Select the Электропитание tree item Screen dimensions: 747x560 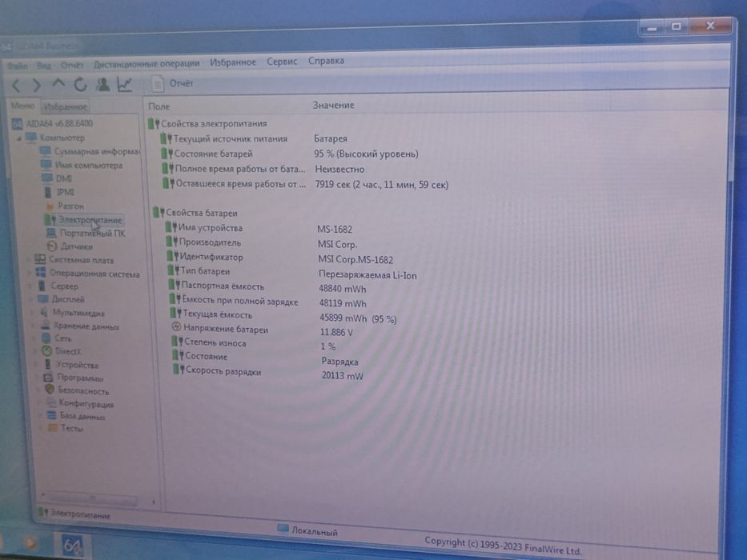click(x=84, y=220)
